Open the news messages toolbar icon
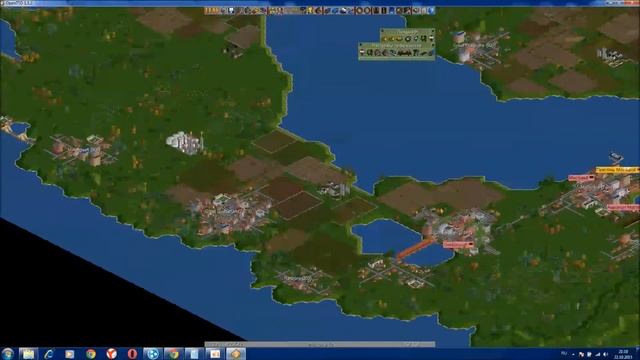Image resolution: width=640 pixels, height=360 pixels. (424, 11)
